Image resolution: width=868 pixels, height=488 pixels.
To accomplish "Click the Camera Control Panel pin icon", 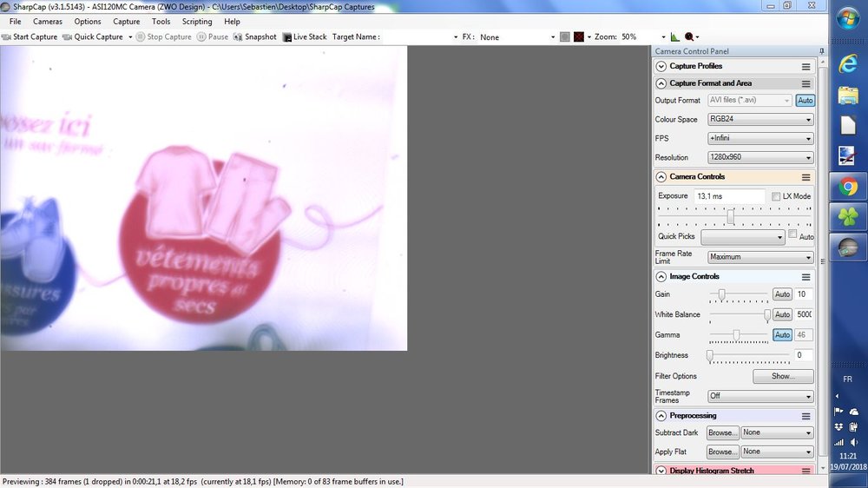I will [x=821, y=51].
